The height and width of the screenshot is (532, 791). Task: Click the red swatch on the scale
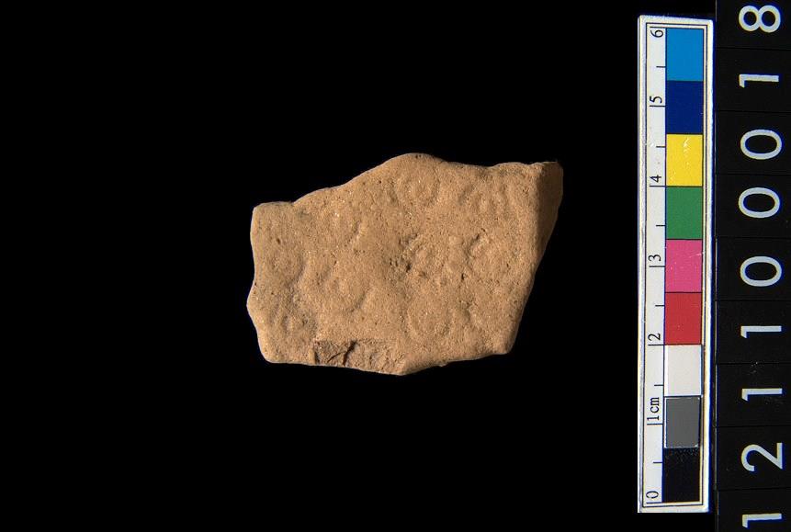tap(684, 319)
